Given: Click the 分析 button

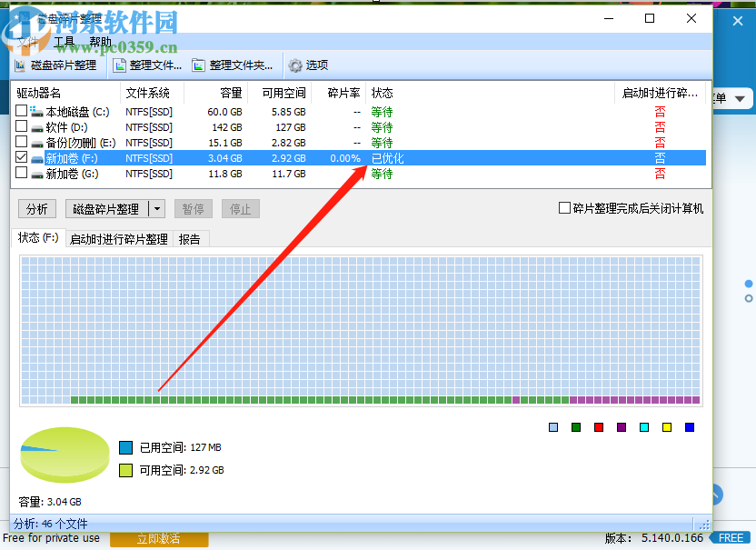Looking at the screenshot, I should click(37, 209).
